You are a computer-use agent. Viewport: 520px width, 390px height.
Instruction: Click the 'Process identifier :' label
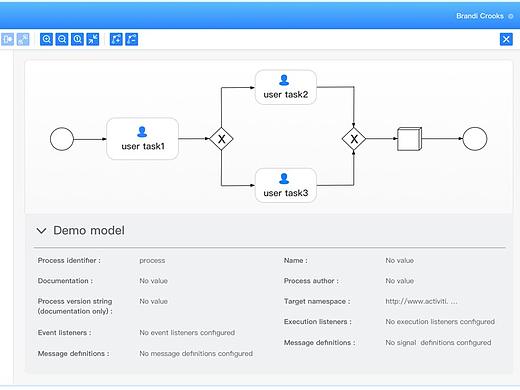(x=69, y=261)
